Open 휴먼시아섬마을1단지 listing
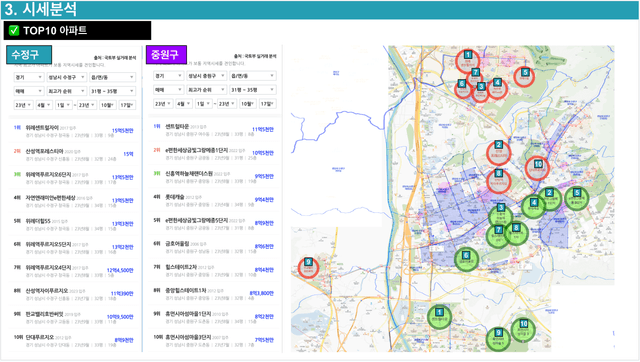 pos(213,316)
